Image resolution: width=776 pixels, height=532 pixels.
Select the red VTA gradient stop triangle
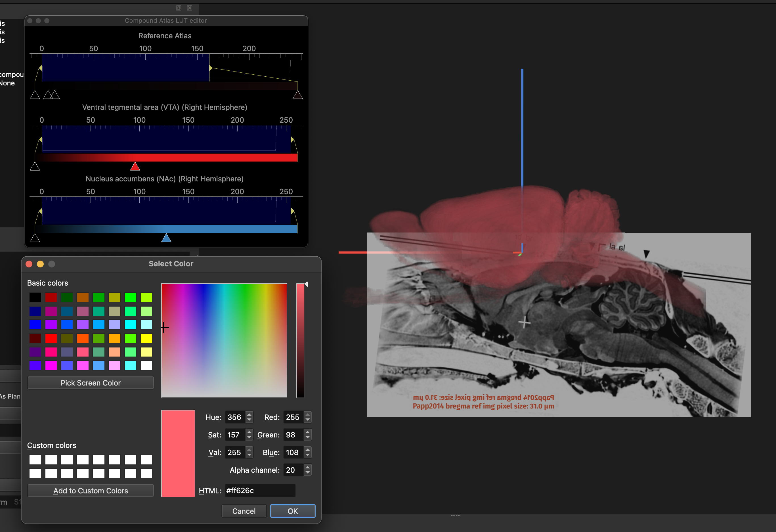click(x=135, y=166)
